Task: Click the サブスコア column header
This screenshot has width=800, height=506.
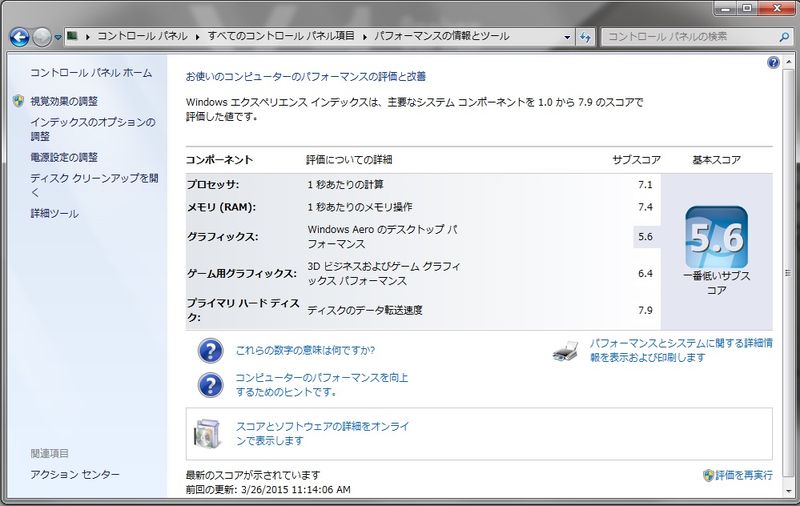Action: tap(637, 160)
